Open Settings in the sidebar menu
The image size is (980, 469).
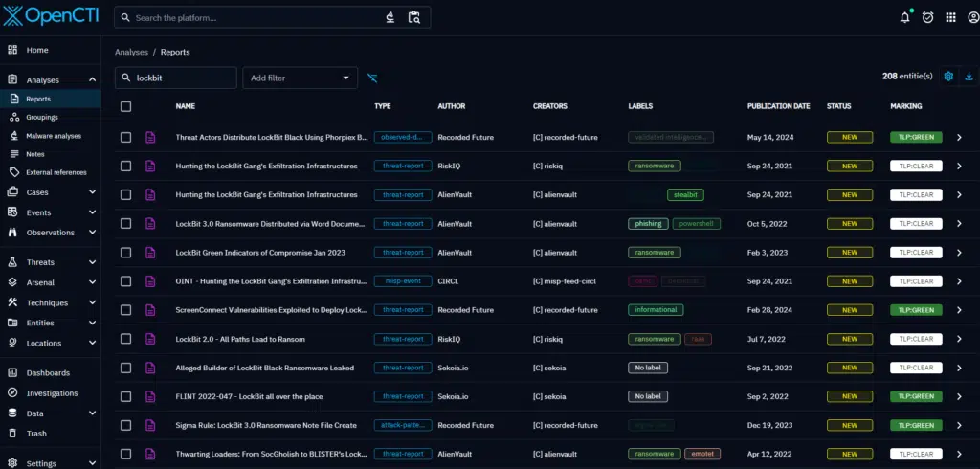[x=51, y=463]
